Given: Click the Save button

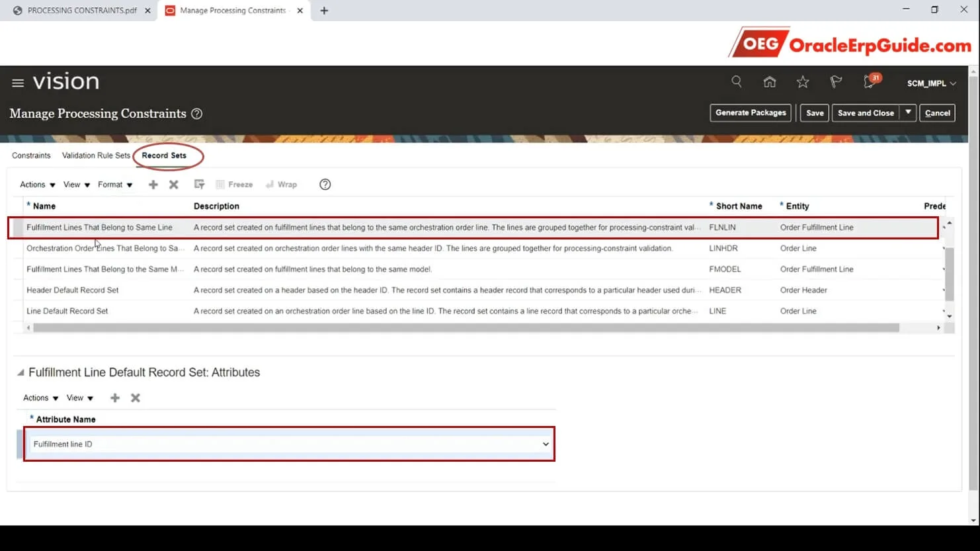Looking at the screenshot, I should (x=815, y=112).
